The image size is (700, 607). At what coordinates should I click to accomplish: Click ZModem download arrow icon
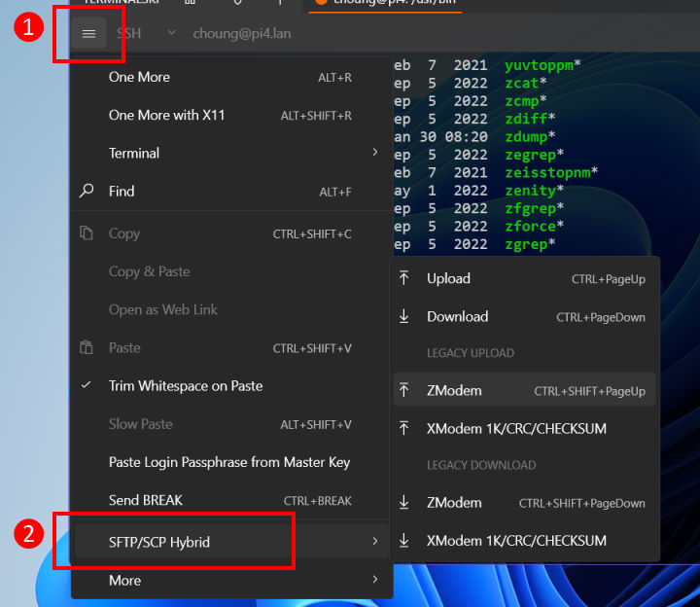click(404, 502)
